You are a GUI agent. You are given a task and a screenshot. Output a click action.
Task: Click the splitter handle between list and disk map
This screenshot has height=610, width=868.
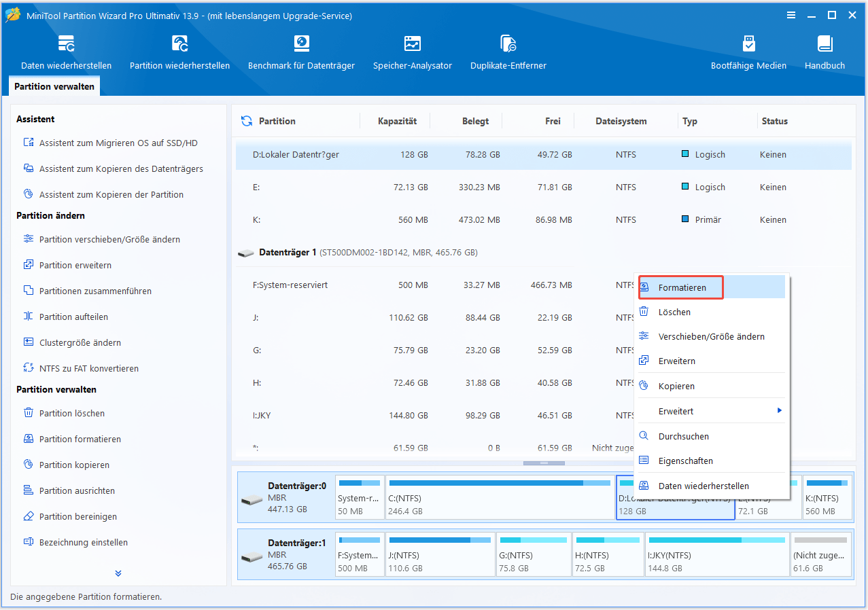(544, 463)
